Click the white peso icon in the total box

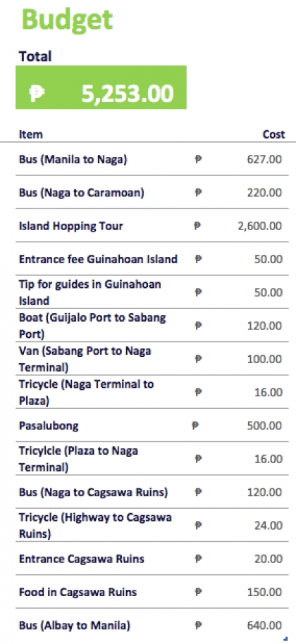(36, 94)
